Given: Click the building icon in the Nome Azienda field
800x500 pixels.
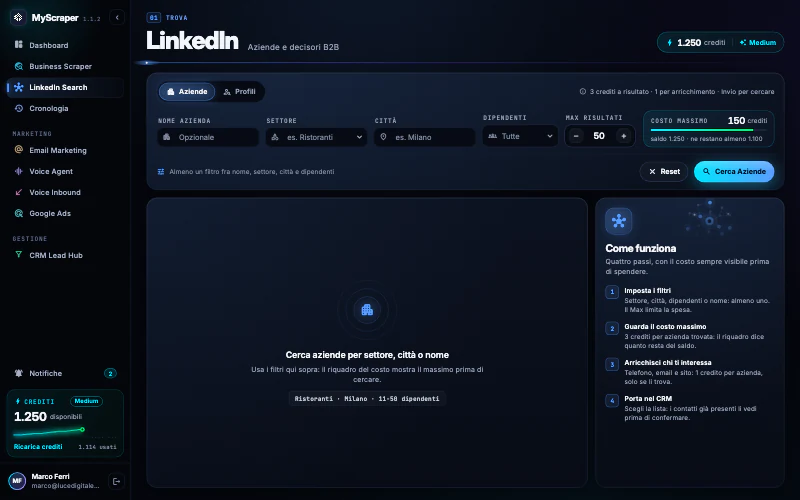Looking at the screenshot, I should pos(167,137).
